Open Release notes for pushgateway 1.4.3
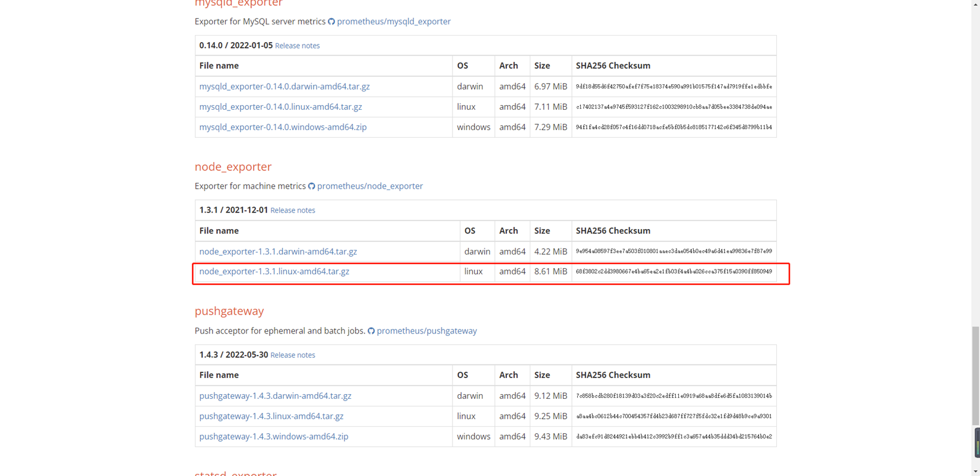 click(293, 355)
